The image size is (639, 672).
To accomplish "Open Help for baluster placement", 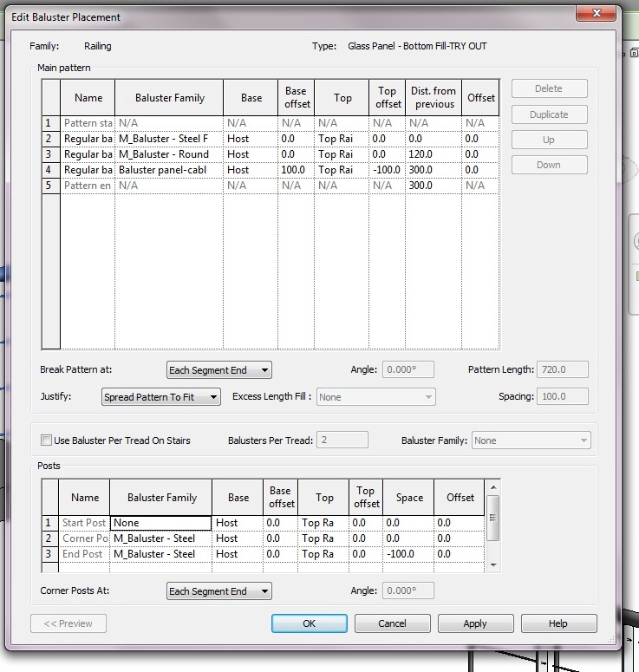I will coord(557,623).
